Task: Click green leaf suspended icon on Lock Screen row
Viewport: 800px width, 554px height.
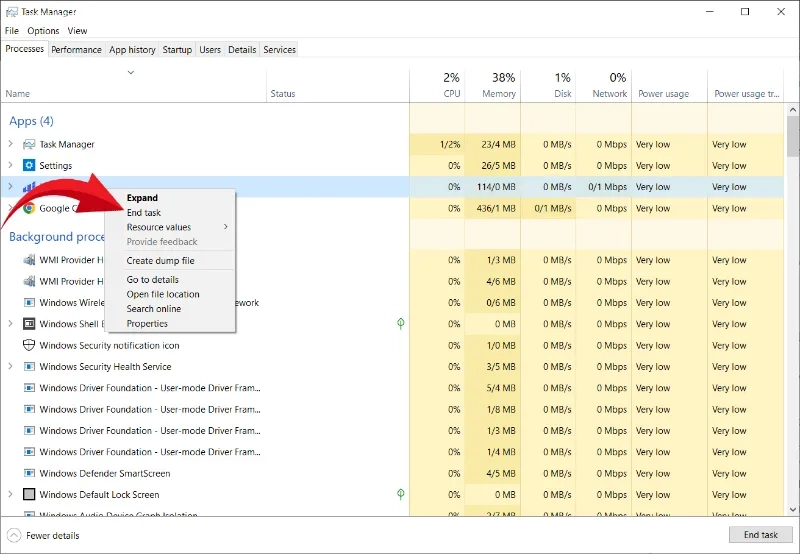Action: (401, 494)
